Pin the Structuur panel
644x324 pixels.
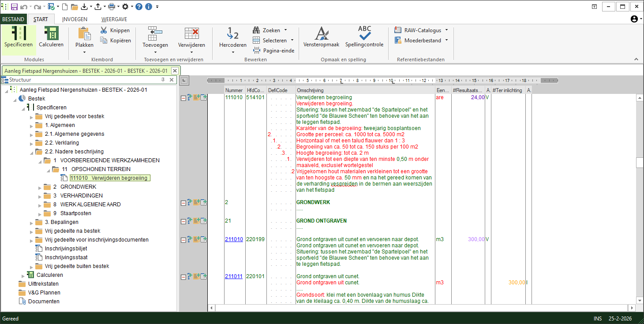pyautogui.click(x=163, y=80)
